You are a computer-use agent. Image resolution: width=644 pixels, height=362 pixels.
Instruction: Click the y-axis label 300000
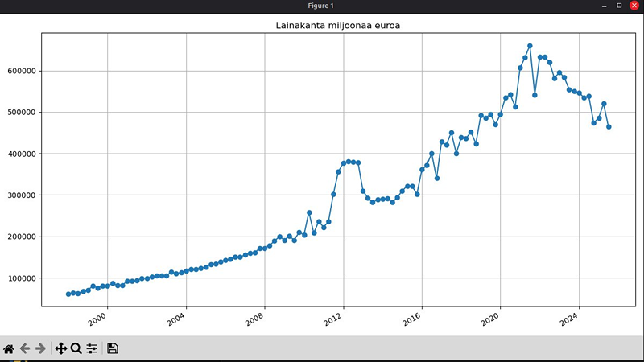pos(22,195)
